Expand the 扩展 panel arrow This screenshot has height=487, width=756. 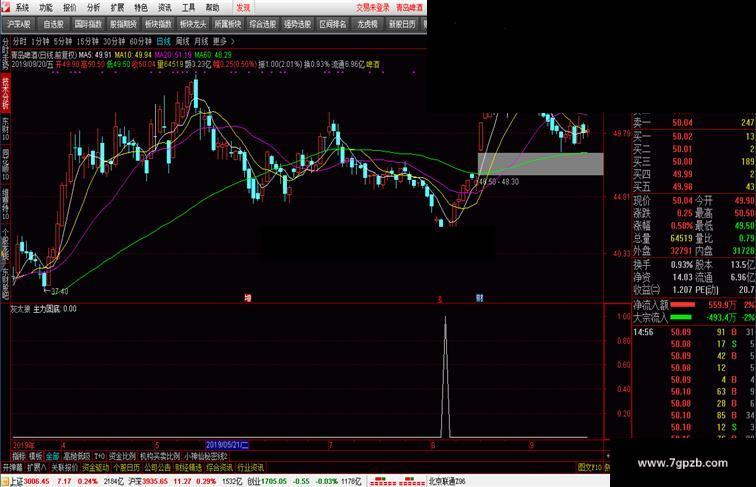(x=37, y=467)
